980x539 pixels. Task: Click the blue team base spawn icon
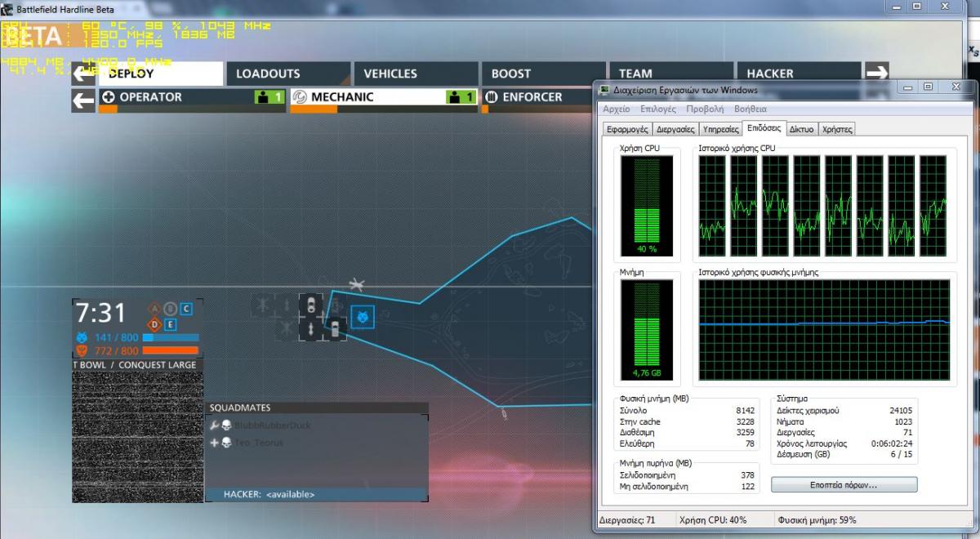tap(363, 317)
